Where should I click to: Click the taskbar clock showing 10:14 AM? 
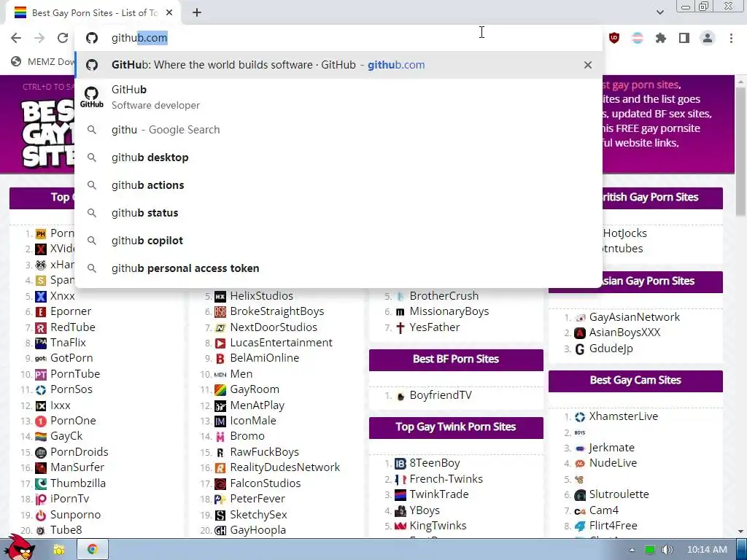coord(707,550)
